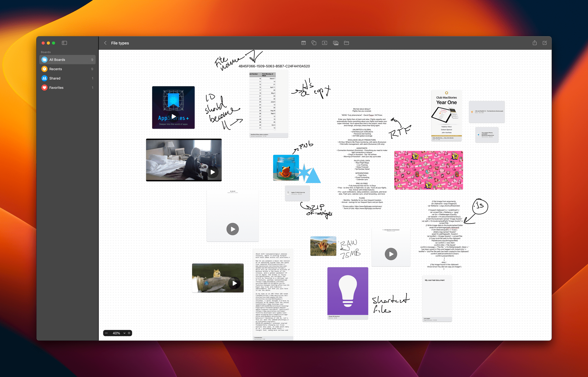
Task: Click the image insert icon in toolbar
Action: click(336, 43)
